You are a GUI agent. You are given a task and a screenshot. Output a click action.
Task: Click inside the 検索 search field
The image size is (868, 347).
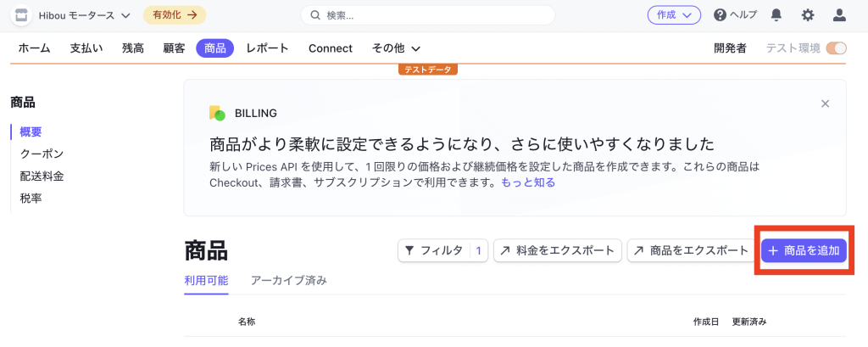[428, 15]
